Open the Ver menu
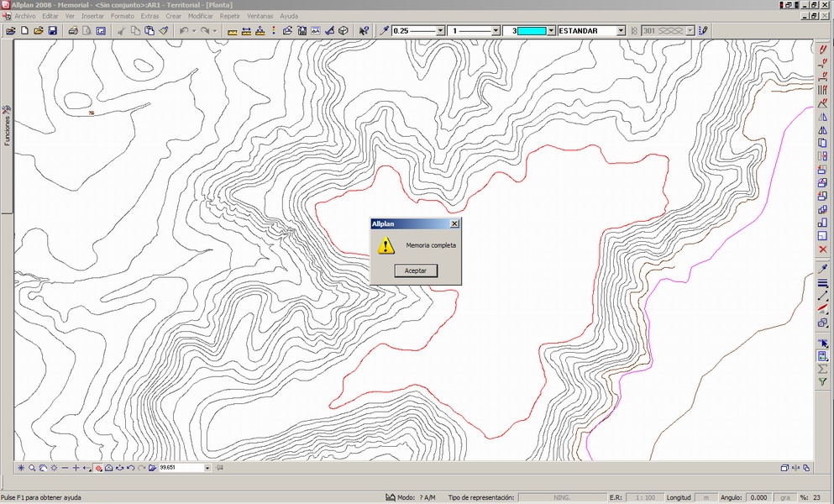The image size is (834, 504). [x=70, y=16]
